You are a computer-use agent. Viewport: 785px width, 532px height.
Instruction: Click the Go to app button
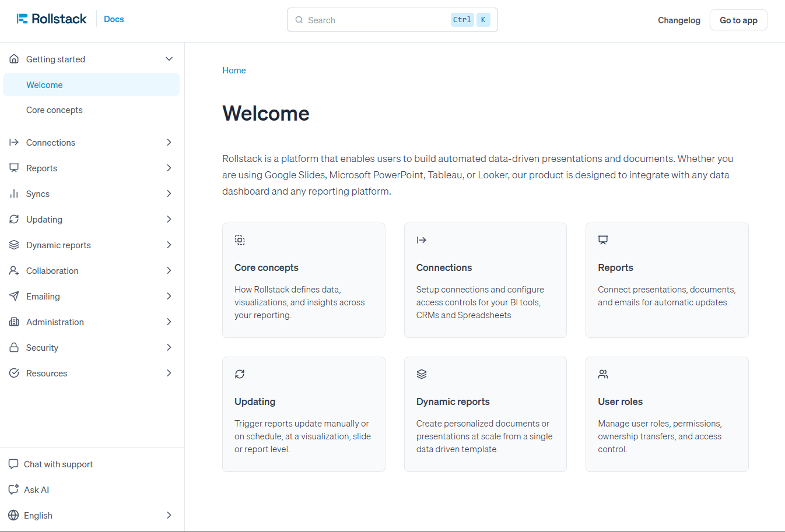(x=738, y=20)
